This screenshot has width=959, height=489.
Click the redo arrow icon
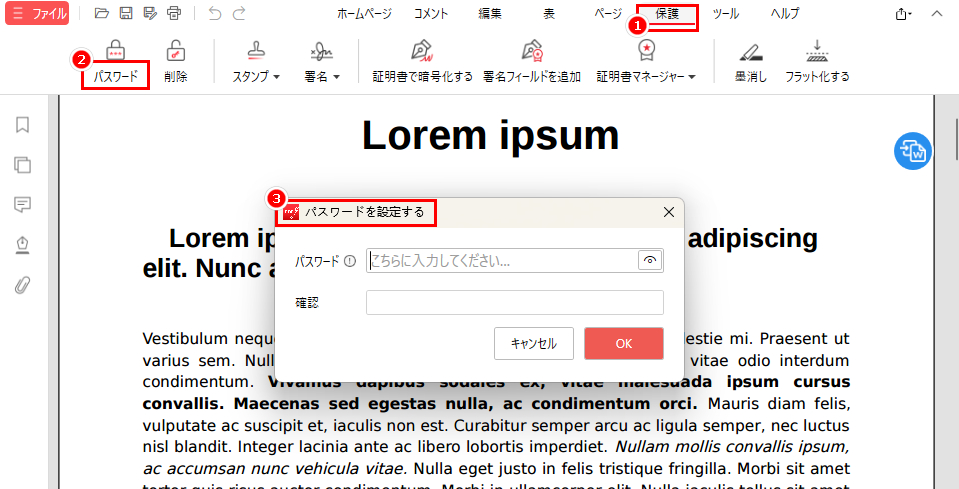tap(239, 13)
